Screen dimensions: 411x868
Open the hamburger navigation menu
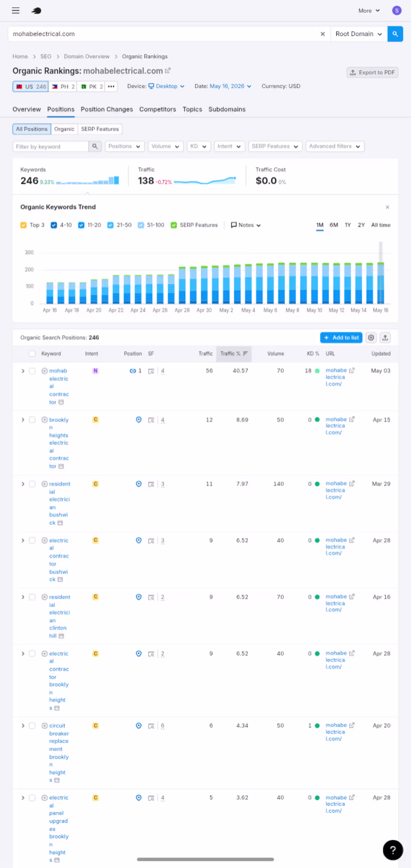[x=16, y=10]
